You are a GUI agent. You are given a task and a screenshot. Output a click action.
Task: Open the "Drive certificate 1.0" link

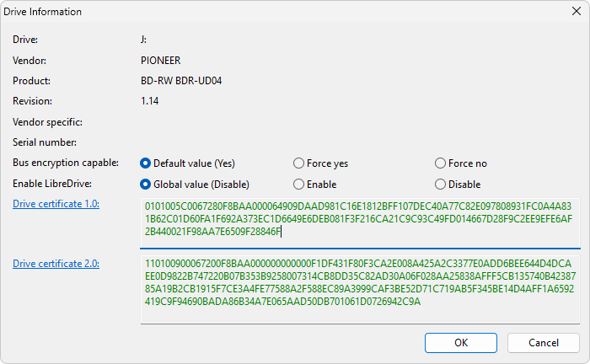click(x=56, y=204)
